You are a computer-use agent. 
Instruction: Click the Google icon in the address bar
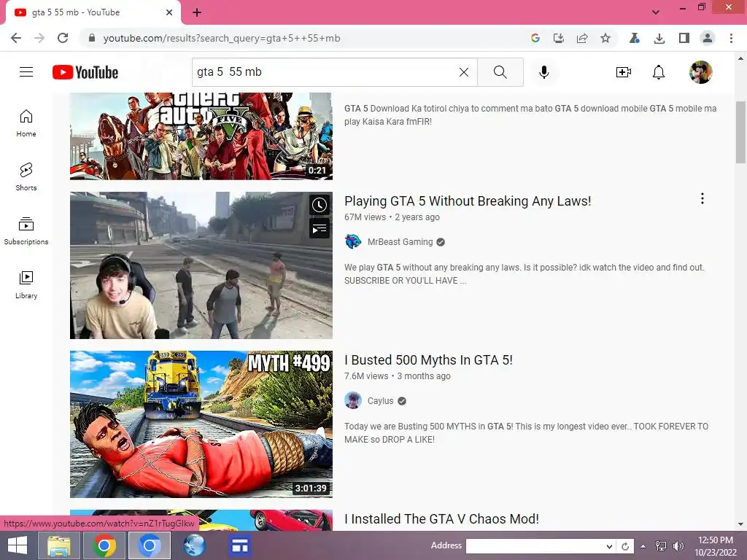point(535,38)
